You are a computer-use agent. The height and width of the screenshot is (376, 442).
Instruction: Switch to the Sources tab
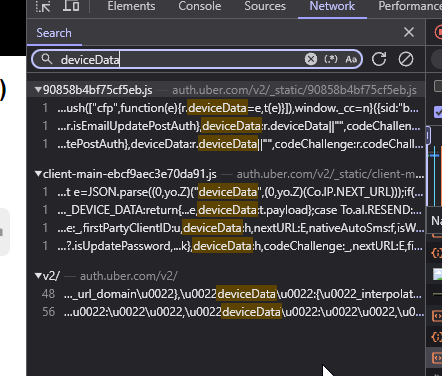(x=265, y=6)
